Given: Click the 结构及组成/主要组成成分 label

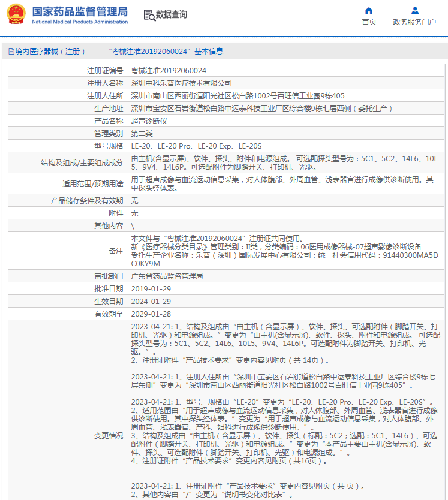Looking at the screenshot, I should click(x=82, y=163).
